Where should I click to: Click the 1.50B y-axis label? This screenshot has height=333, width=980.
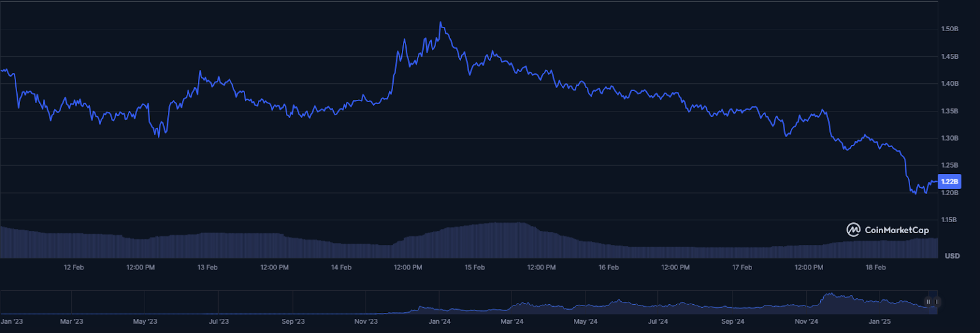click(949, 29)
